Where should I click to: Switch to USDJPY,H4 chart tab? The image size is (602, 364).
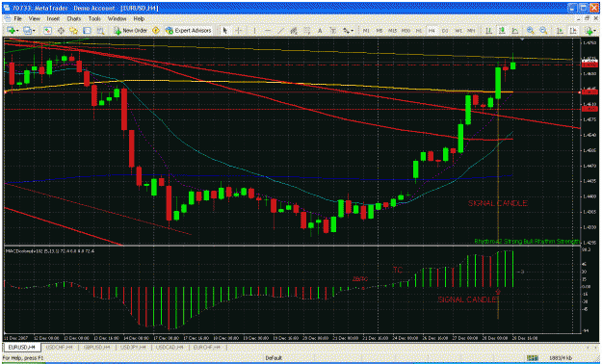coord(133,347)
